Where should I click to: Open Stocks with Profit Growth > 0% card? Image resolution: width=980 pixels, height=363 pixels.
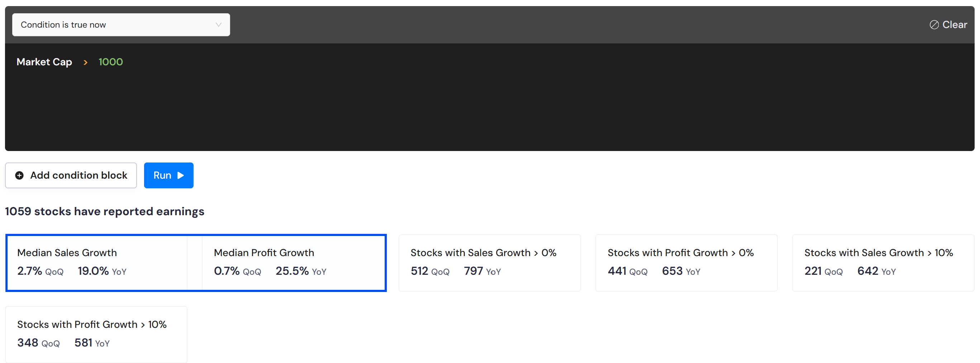tap(686, 263)
